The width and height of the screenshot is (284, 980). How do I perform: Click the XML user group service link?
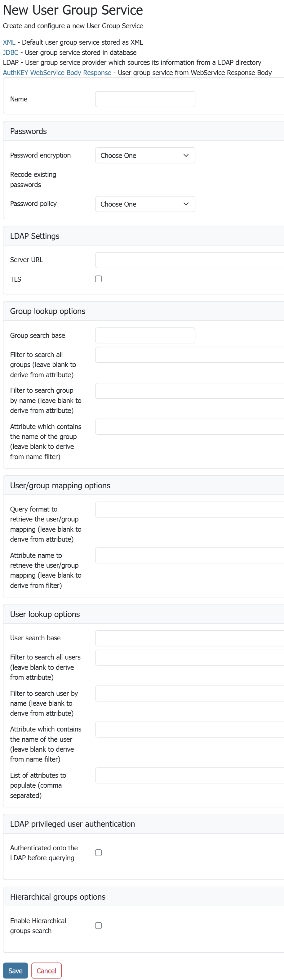(9, 42)
